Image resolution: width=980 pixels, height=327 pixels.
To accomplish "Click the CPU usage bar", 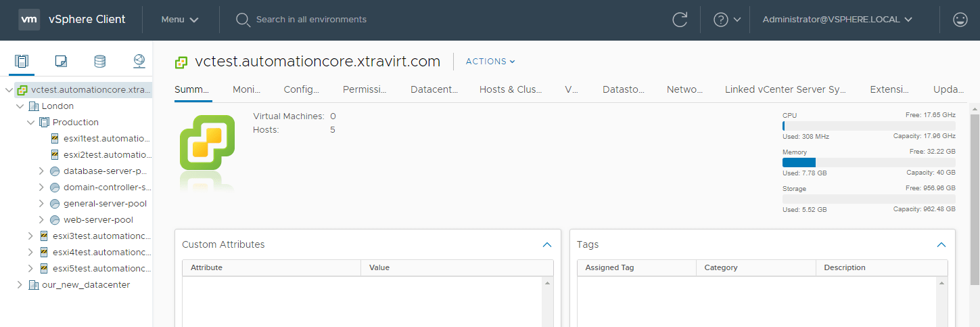I will tap(869, 126).
